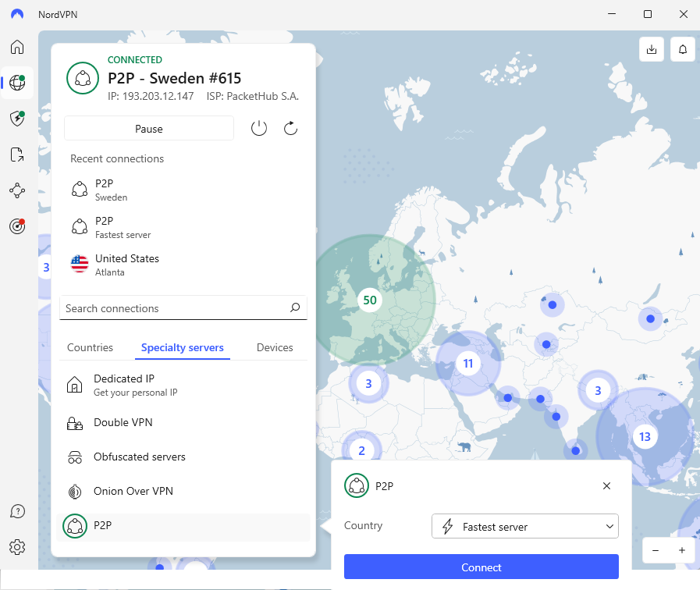Open the Dark Web Monitor target icon
The image size is (700, 590).
tap(17, 226)
